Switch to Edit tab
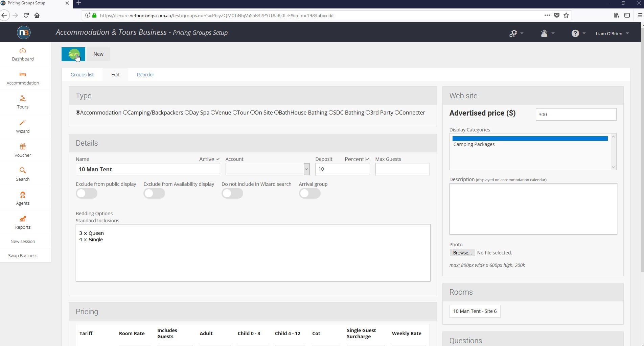The image size is (644, 346). 115,75
